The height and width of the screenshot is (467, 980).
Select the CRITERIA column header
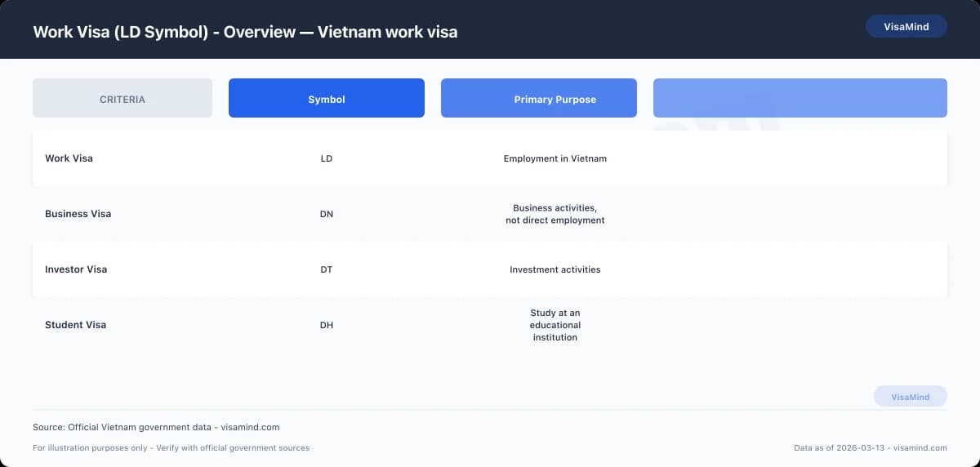click(x=122, y=98)
